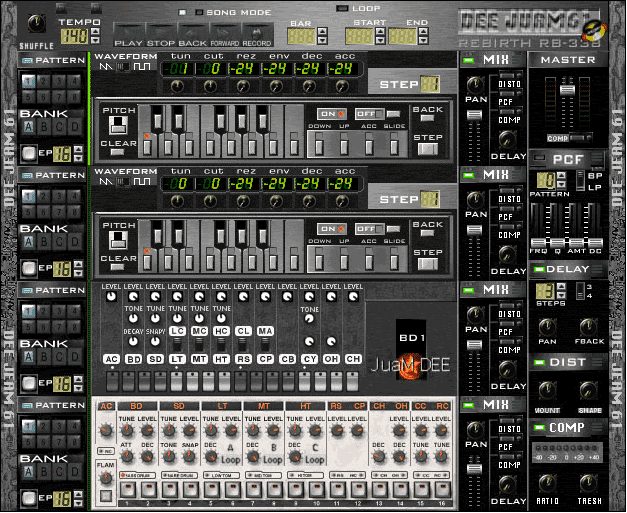
Task: Click the delay FBACK knob
Action: (588, 327)
